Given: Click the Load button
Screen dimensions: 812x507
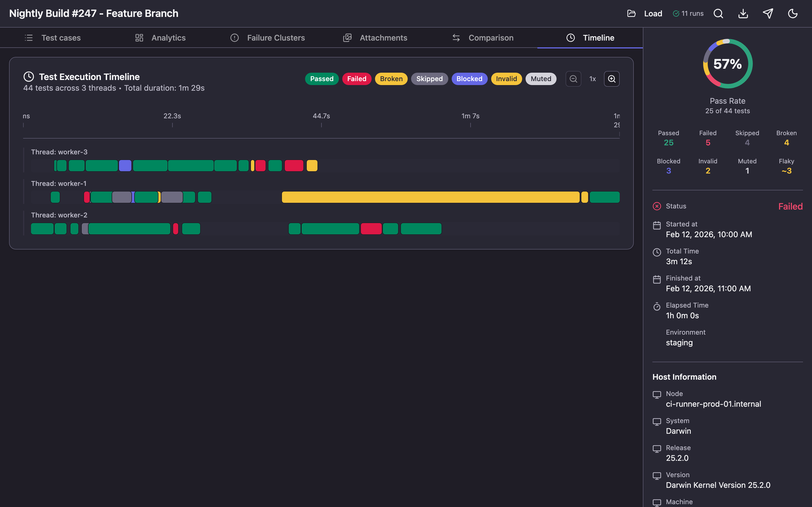Looking at the screenshot, I should 653,14.
